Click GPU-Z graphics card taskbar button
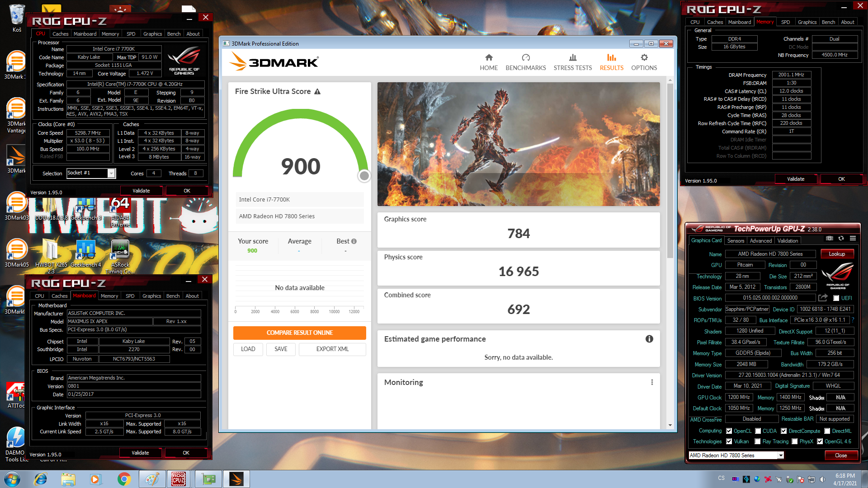Viewport: 868px width, 488px height. pyautogui.click(x=208, y=479)
